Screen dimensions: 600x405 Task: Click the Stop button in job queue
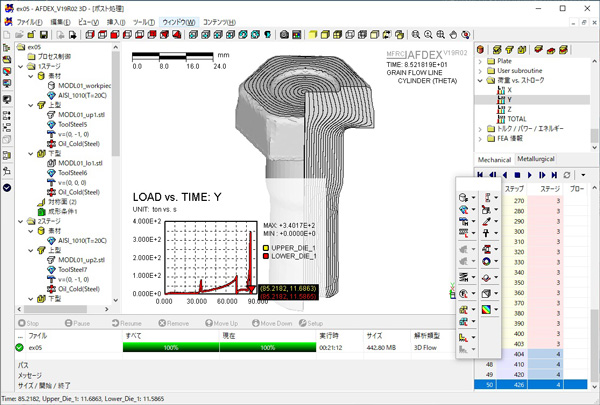[x=28, y=323]
